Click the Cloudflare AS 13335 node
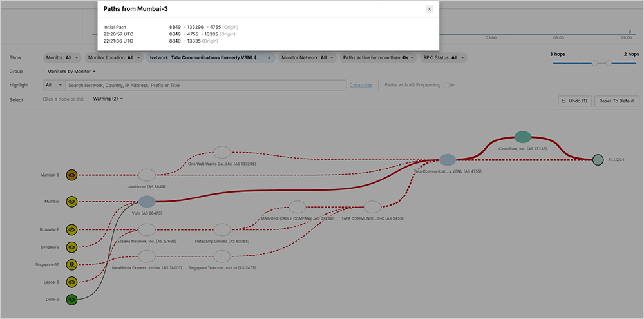Viewport: 644px width, 319px height. [522, 137]
